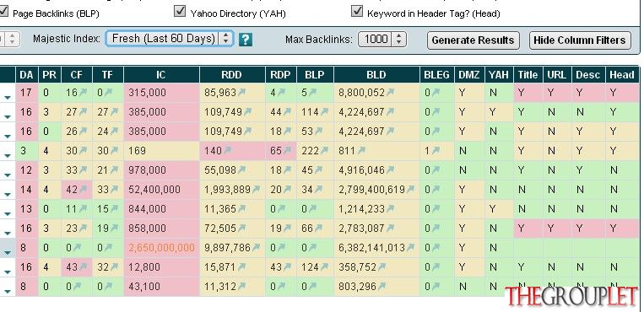Click arrow icon beside CF value 42
Viewport: 644px width, 312px height.
point(84,189)
